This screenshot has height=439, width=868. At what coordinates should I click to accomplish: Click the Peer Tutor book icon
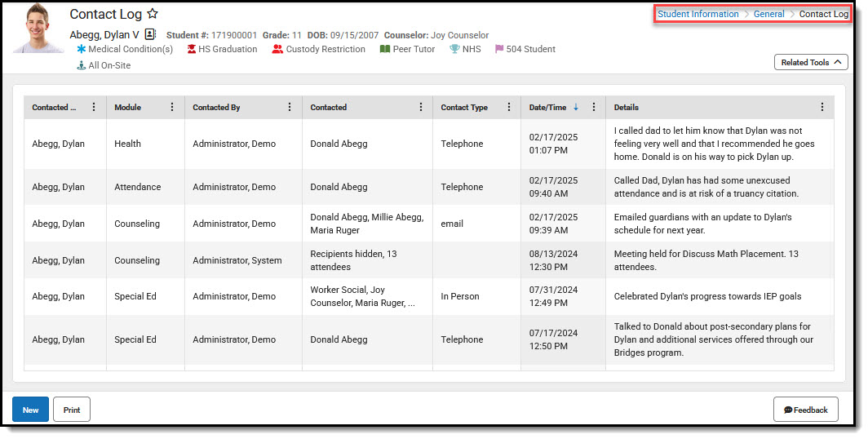coord(385,49)
